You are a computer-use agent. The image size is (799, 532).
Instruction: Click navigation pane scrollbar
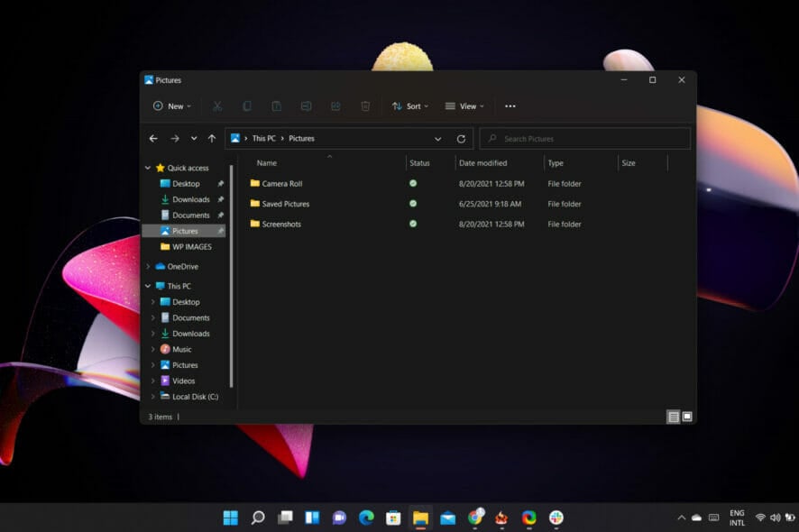(232, 275)
